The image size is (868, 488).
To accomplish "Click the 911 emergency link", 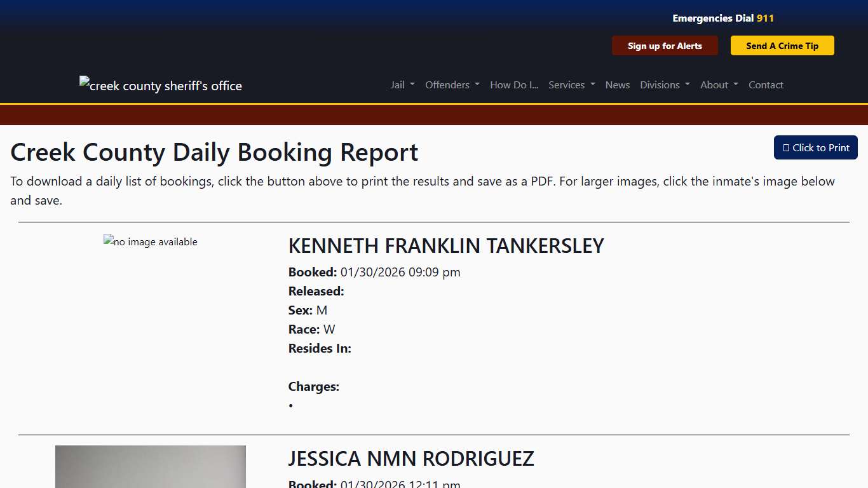I will point(766,18).
